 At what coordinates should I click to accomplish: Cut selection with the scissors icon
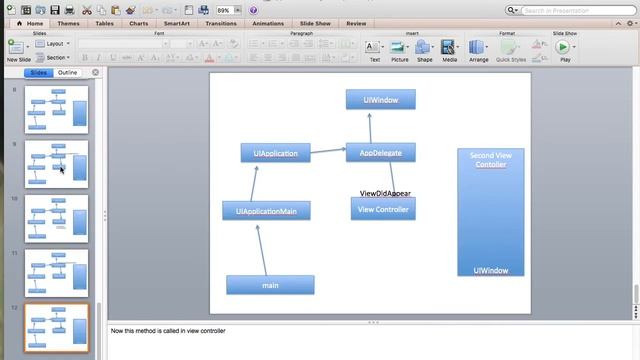point(87,10)
